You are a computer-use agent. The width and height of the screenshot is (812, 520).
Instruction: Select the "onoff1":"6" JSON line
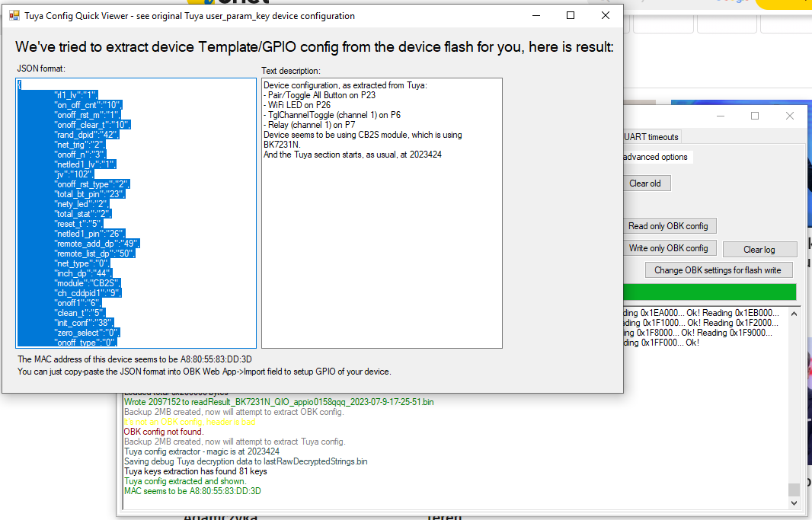point(78,303)
